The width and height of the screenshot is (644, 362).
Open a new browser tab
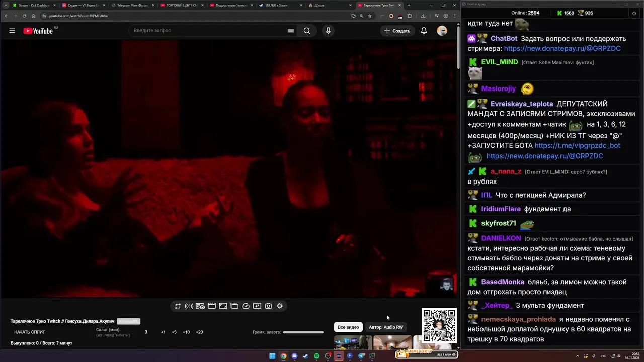point(409,5)
